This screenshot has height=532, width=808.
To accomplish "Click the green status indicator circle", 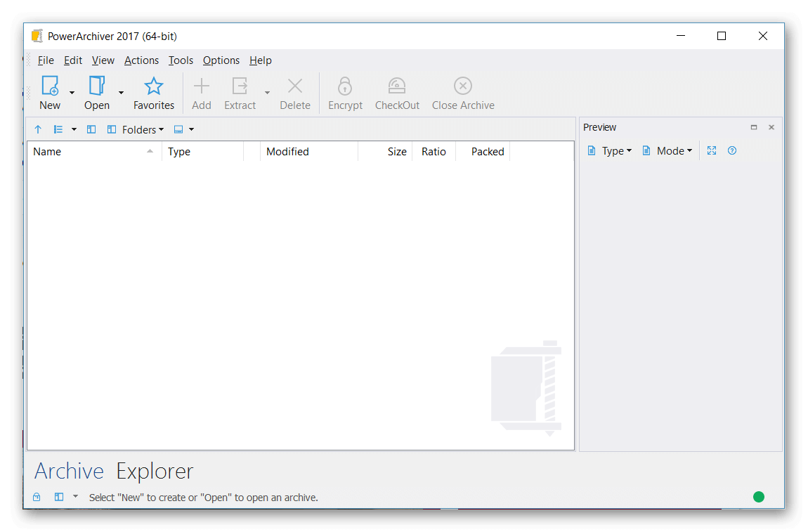I will click(759, 497).
